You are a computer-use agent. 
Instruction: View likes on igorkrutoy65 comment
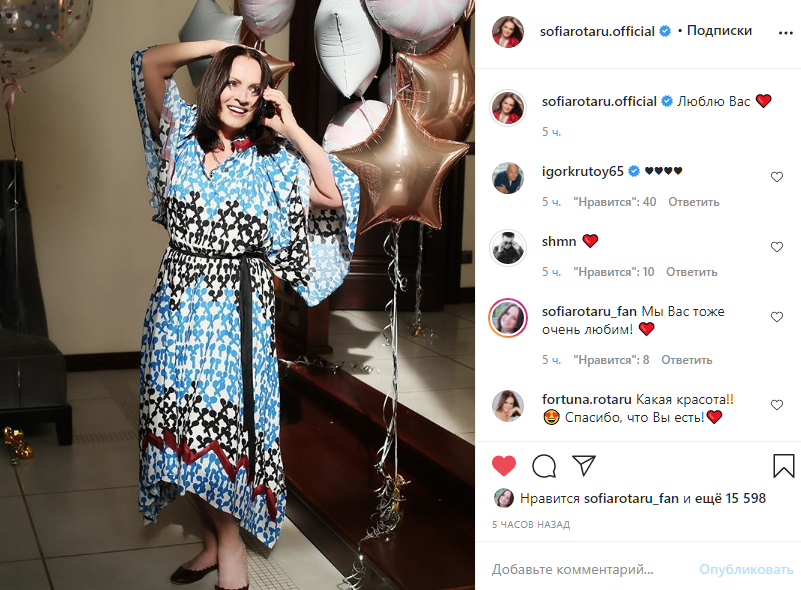615,202
